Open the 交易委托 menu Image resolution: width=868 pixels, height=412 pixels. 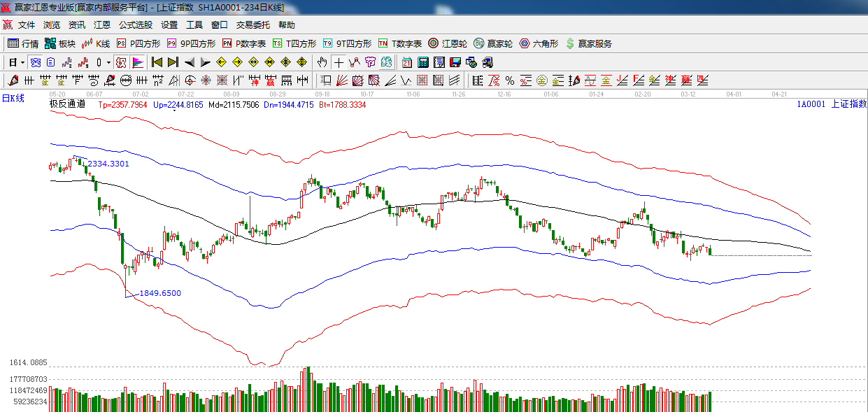252,24
